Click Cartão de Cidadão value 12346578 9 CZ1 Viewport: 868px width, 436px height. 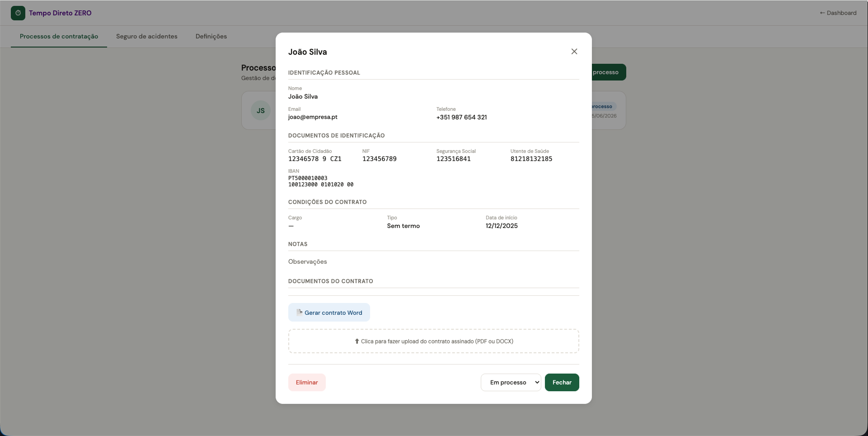[315, 159]
